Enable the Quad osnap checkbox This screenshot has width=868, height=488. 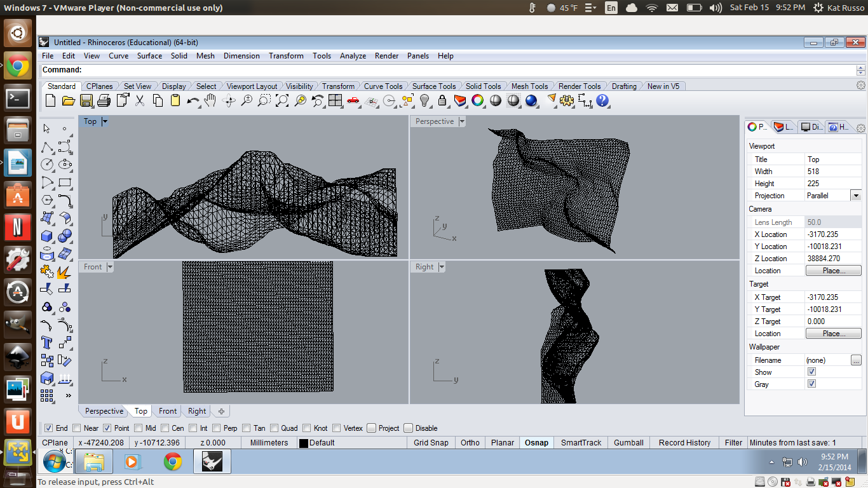[275, 428]
